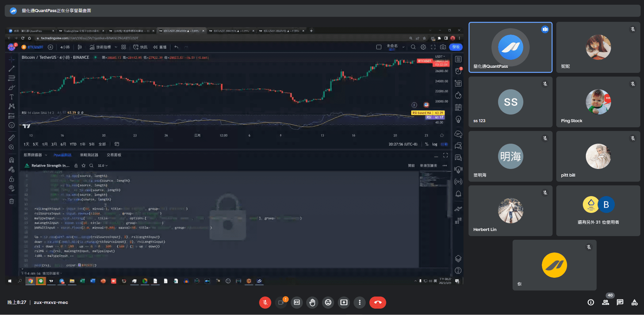Select the Herbert Lin participant tile

(510, 211)
